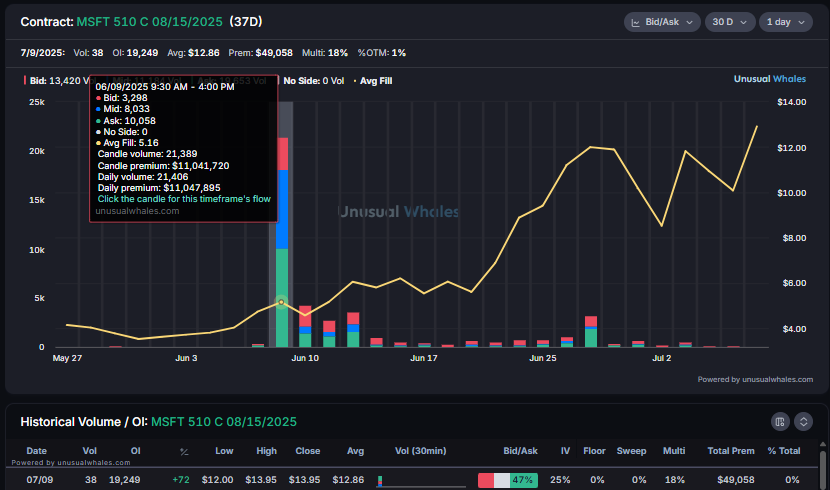Click the Jun 27 volume bar
This screenshot has width=830, height=490.
tap(591, 332)
